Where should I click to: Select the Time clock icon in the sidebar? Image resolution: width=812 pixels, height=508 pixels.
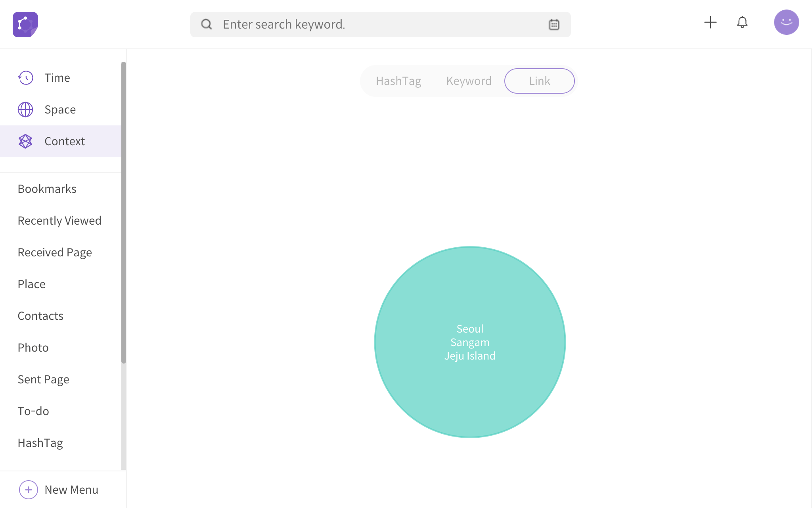point(25,78)
